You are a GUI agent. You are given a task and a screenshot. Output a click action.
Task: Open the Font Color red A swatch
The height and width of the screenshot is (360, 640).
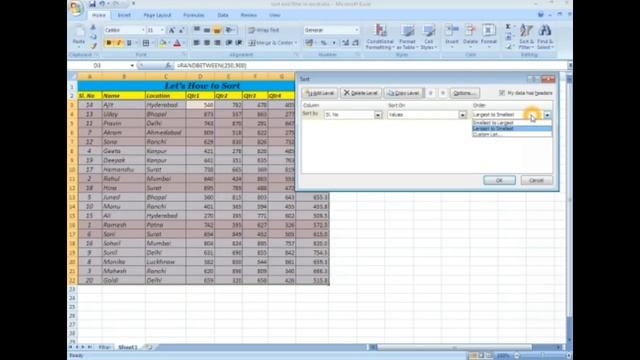coord(177,43)
